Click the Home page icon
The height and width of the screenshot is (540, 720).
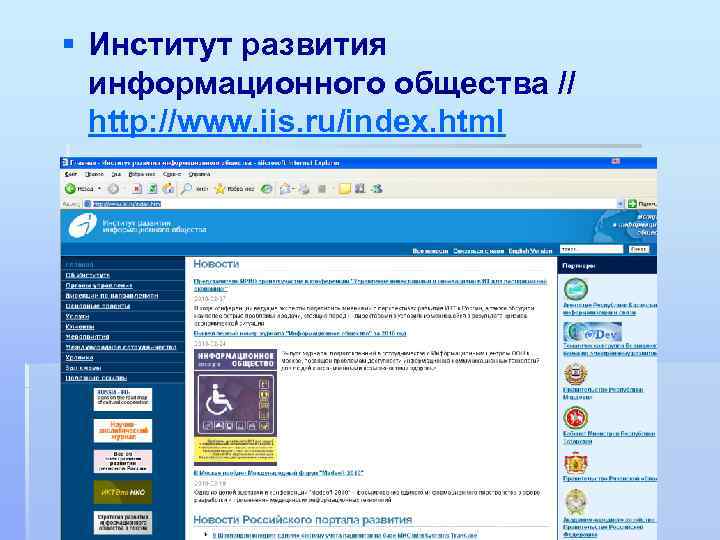coord(168,188)
